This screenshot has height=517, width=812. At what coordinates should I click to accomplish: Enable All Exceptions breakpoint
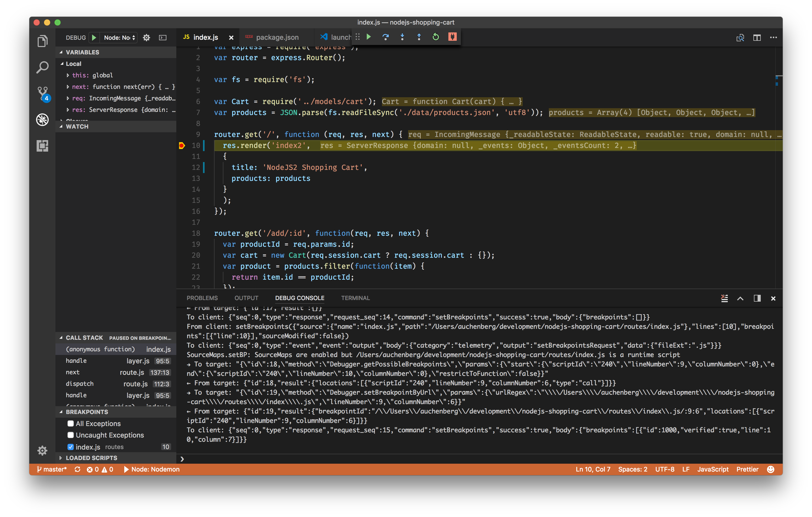coord(70,423)
